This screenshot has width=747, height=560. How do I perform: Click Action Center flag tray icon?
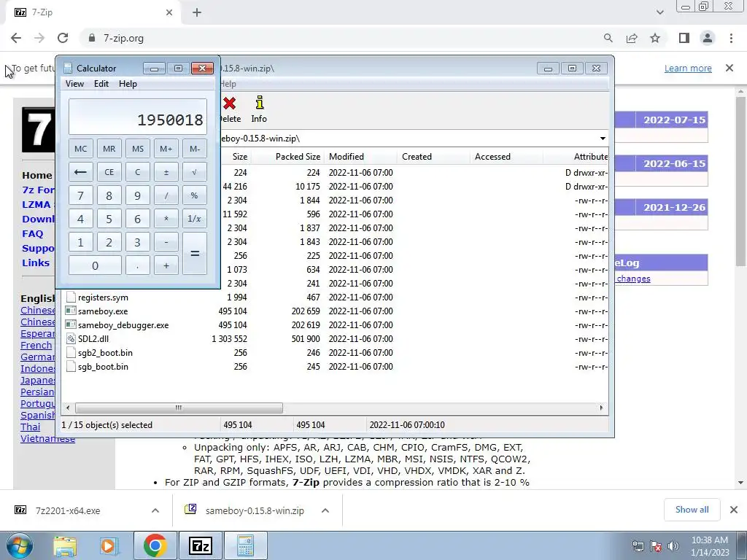point(656,546)
